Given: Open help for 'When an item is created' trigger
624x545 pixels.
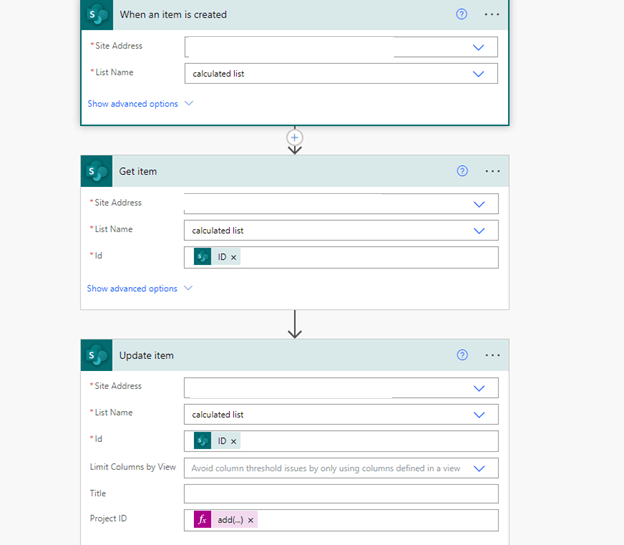Looking at the screenshot, I should click(x=461, y=14).
